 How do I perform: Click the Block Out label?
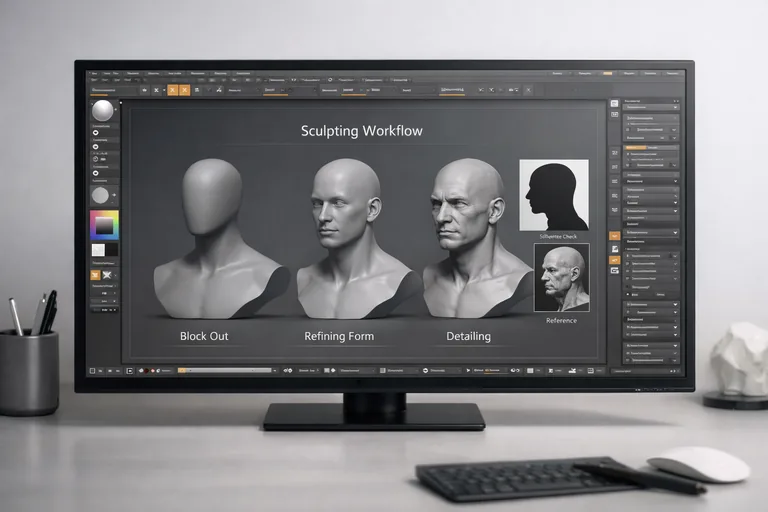204,336
